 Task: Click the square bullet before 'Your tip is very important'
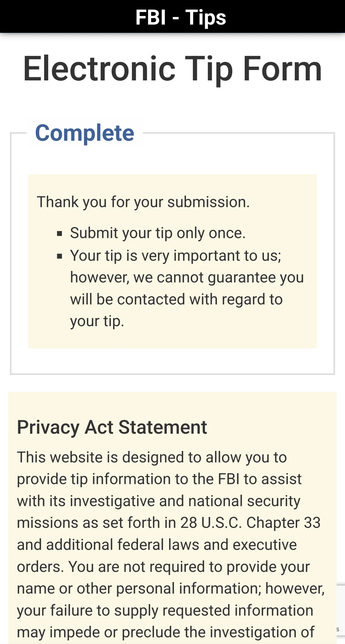59,256
